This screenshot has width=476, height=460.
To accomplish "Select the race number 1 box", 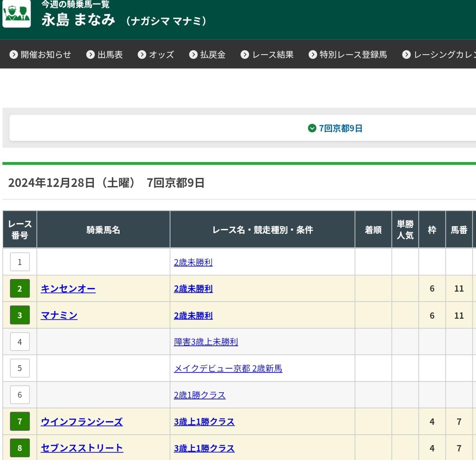I will click(19, 262).
